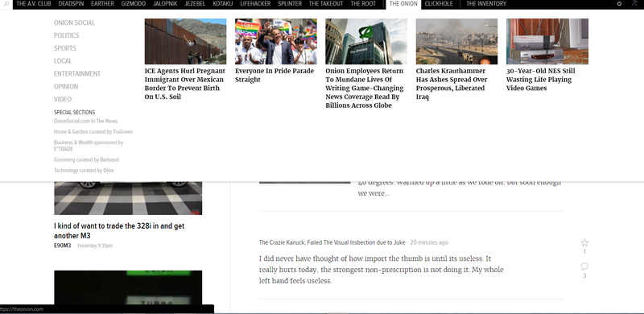Open Technology curated by Okta

pos(84,171)
